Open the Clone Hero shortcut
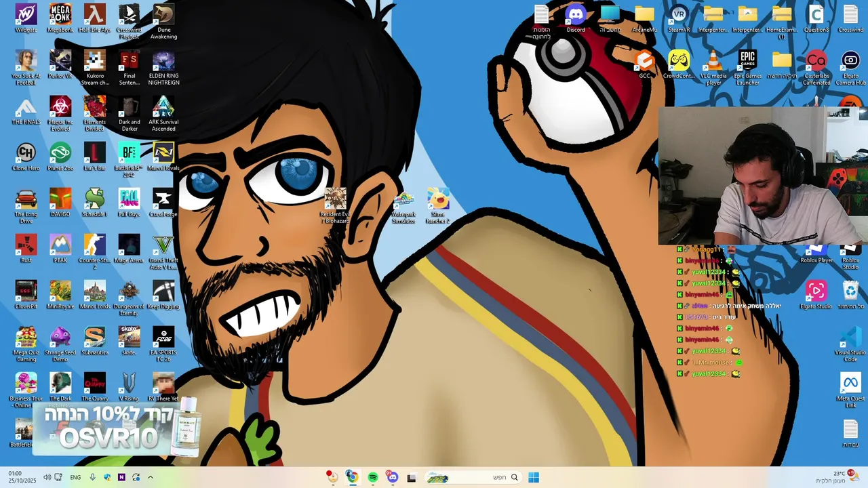Image resolution: width=868 pixels, height=488 pixels. pyautogui.click(x=26, y=157)
